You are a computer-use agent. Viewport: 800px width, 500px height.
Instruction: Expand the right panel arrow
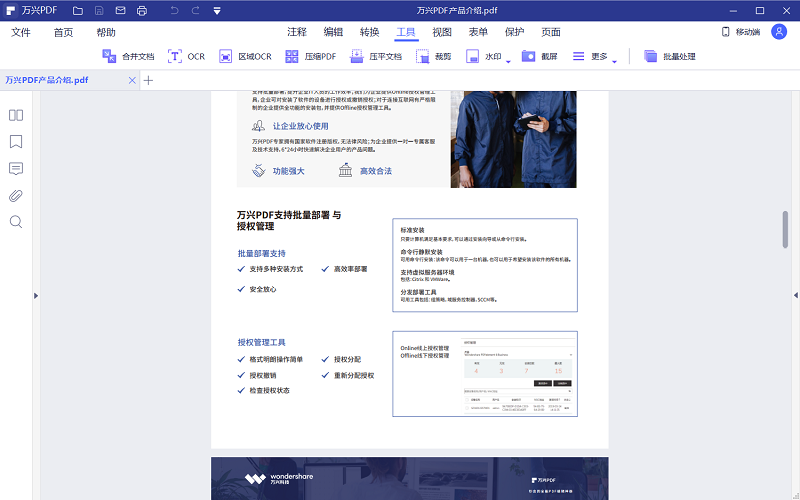coord(795,295)
